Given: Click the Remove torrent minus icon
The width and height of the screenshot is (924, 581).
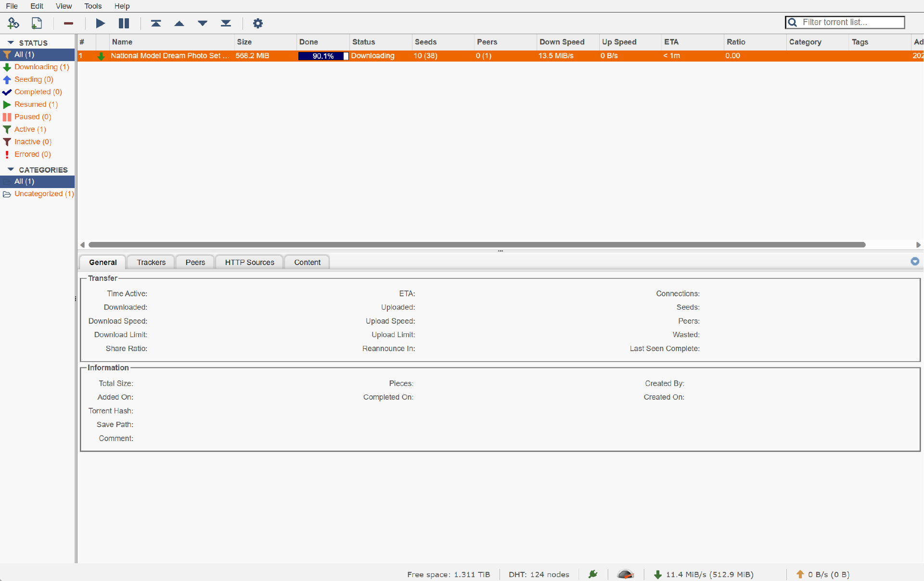Looking at the screenshot, I should click(68, 23).
